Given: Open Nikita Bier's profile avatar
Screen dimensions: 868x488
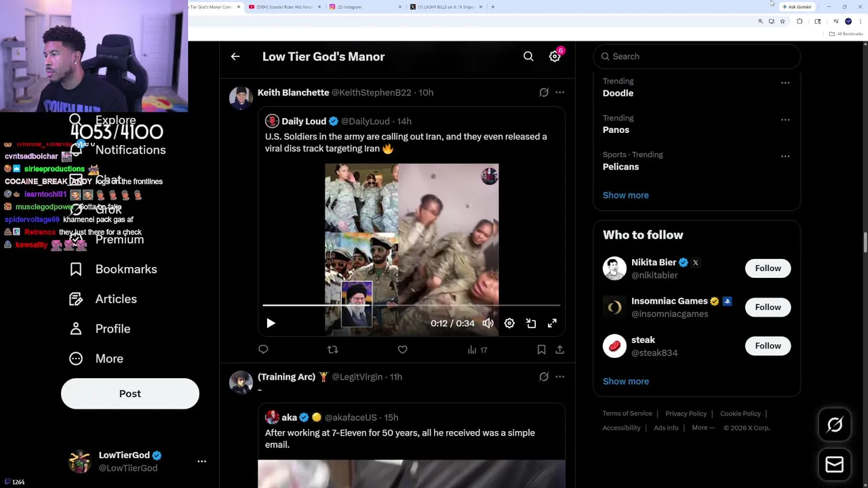Looking at the screenshot, I should tap(614, 268).
